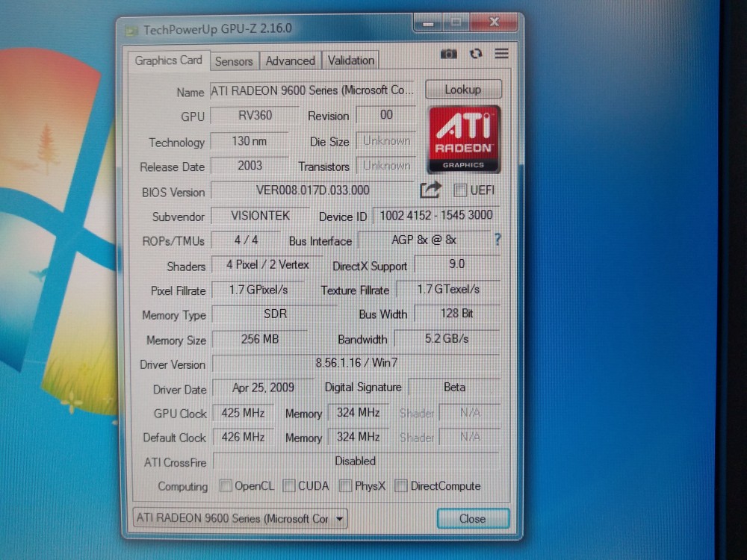Click the Default Clock field showing 426 MHz

tap(243, 437)
